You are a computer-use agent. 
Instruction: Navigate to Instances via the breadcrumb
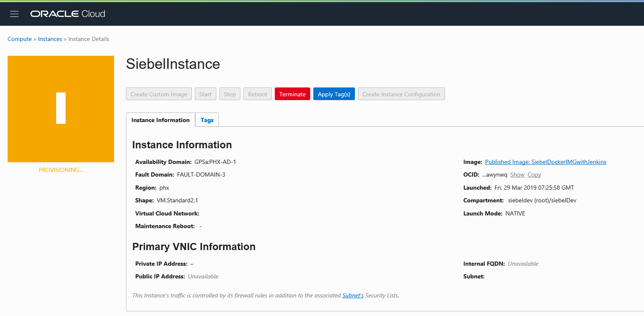coord(50,39)
